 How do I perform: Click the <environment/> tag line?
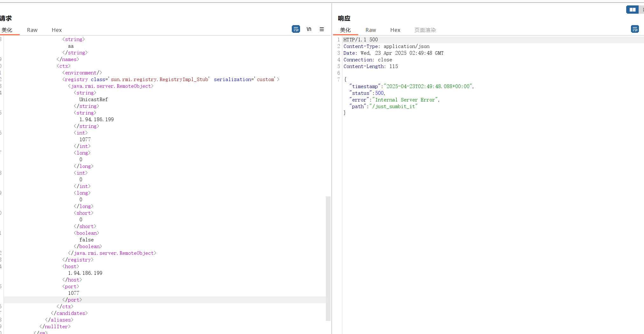(82, 73)
